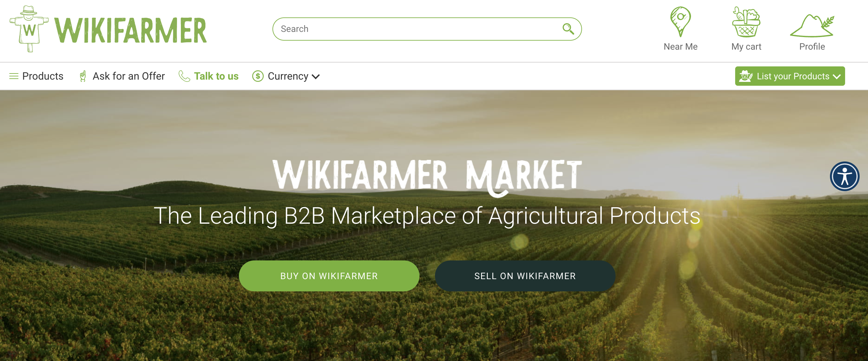Click the Sell on Wikifarmer button
Image resolution: width=868 pixels, height=361 pixels.
(525, 276)
